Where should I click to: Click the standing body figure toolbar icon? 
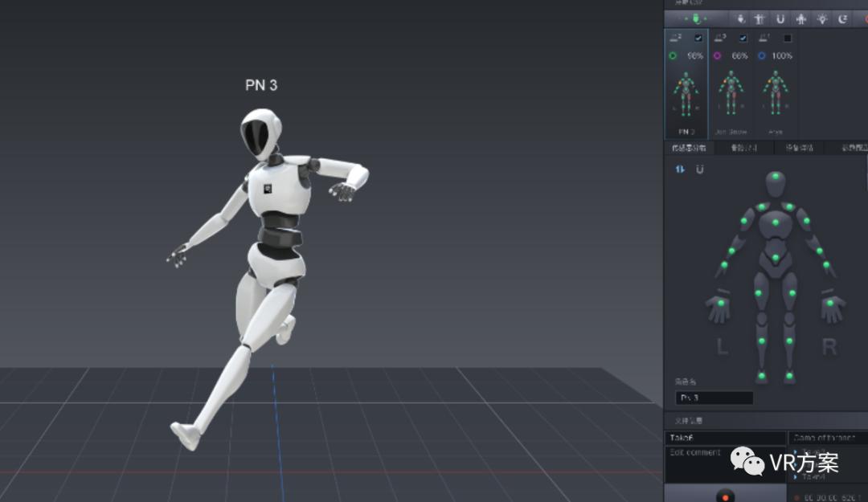[x=800, y=18]
